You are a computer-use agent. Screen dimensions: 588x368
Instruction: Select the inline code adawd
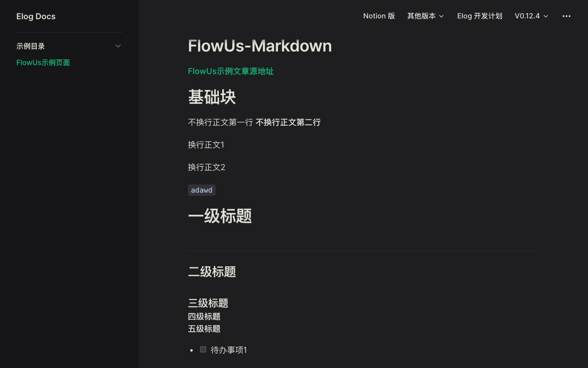click(x=201, y=190)
